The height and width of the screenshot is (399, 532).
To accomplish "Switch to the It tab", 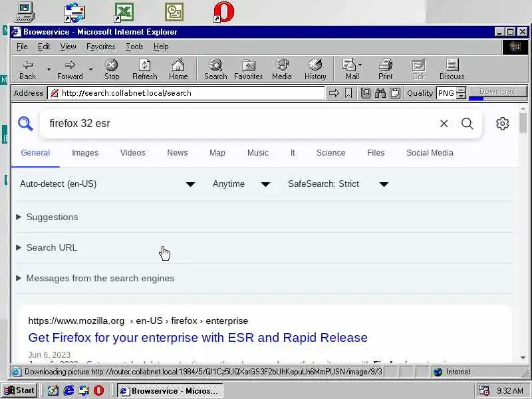I will [293, 153].
